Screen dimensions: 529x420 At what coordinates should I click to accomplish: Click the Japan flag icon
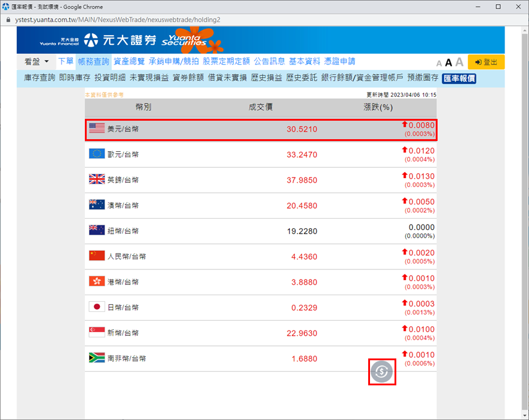tap(97, 306)
